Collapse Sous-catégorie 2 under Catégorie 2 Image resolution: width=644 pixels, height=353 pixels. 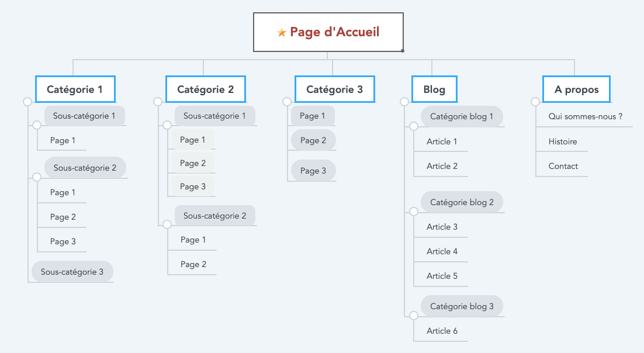coord(167,224)
